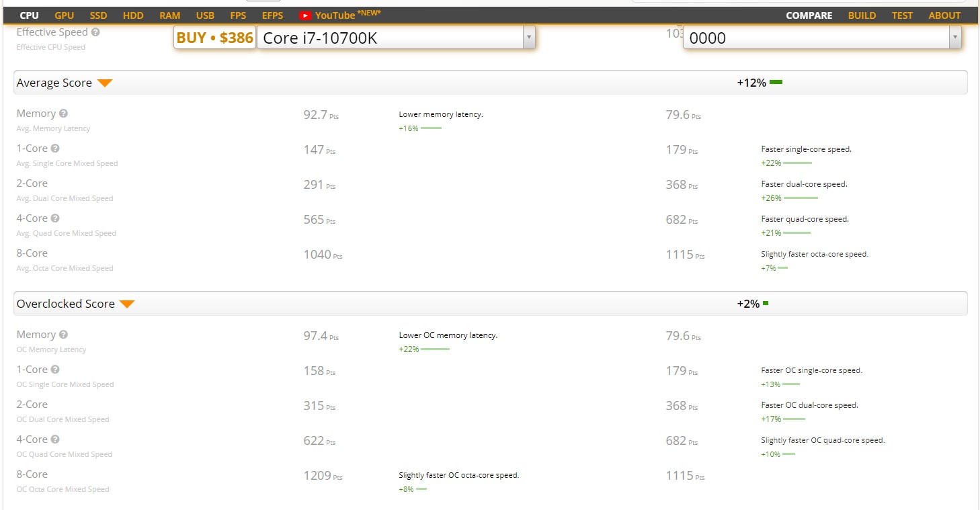Open the ABOUT page link
Image resolution: width=980 pixels, height=510 pixels.
click(x=944, y=15)
